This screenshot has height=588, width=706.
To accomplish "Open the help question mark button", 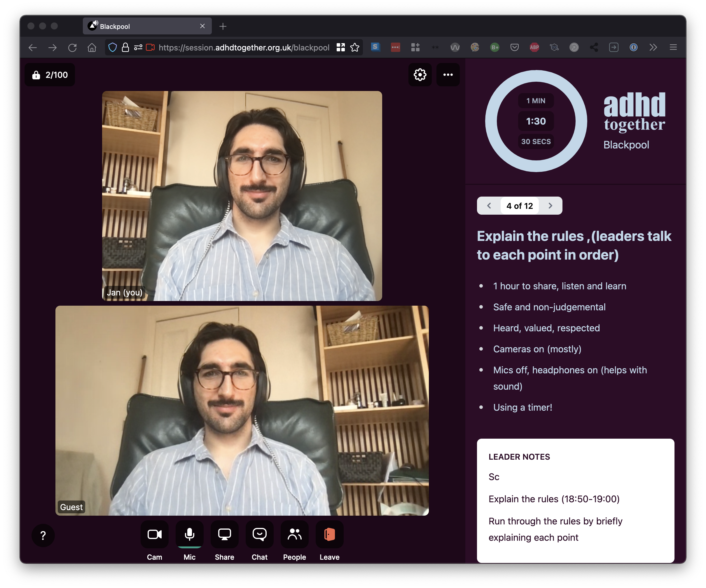I will click(43, 535).
